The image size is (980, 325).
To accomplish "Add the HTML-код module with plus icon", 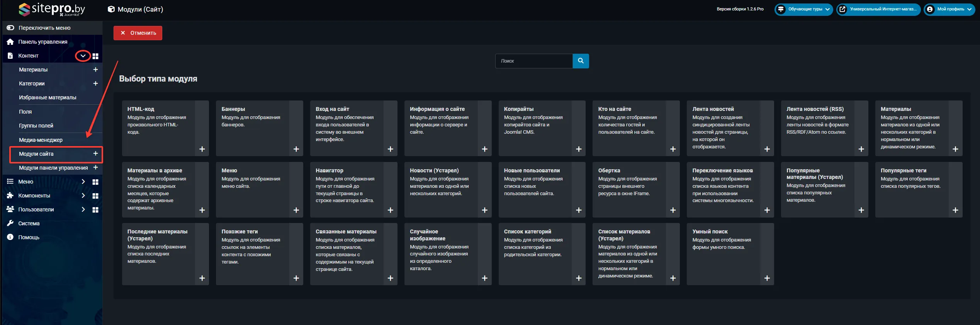I will click(x=202, y=149).
